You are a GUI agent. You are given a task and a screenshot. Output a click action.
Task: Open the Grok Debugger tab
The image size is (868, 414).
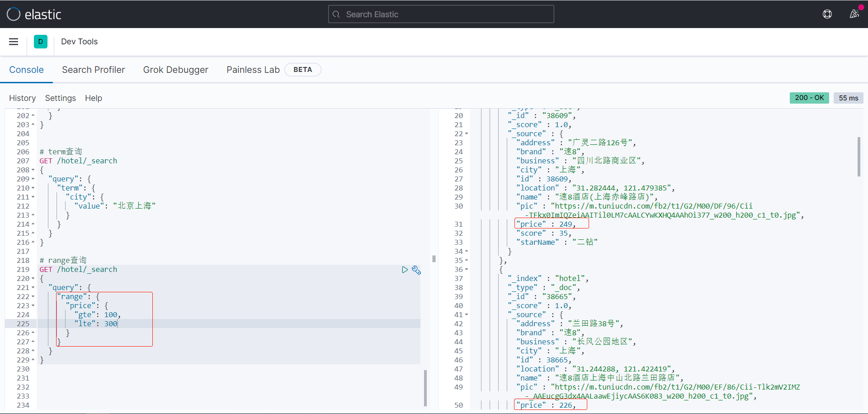tap(175, 70)
